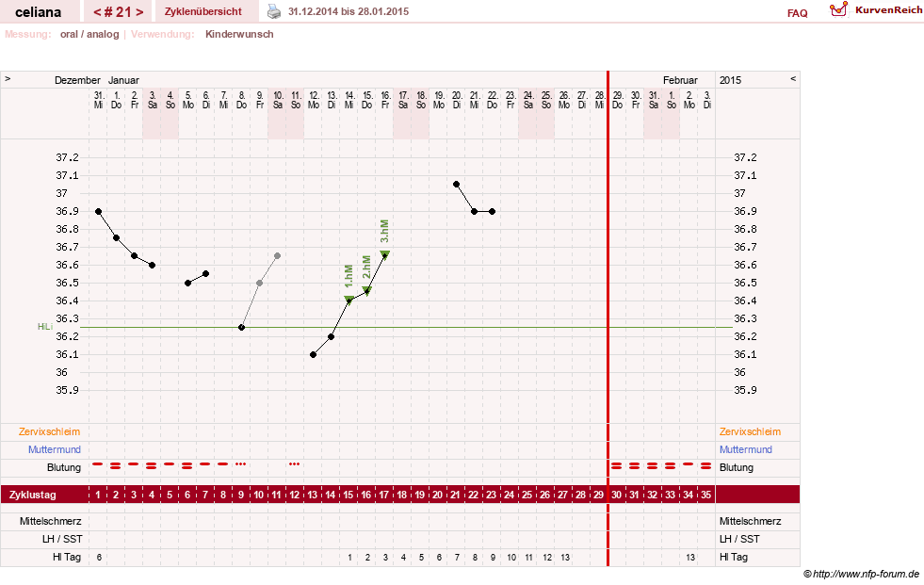This screenshot has height=585, width=924.
Task: Click the spotting dots on cycle day 9
Action: [x=240, y=464]
